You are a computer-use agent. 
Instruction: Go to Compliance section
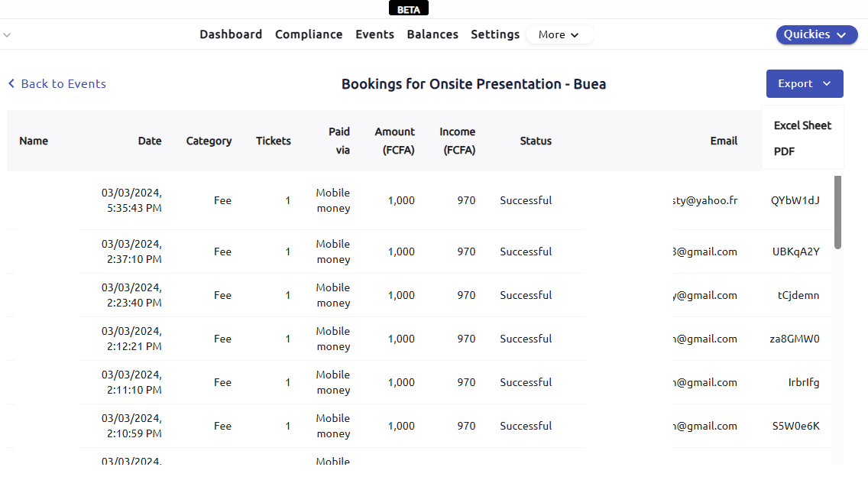(309, 34)
